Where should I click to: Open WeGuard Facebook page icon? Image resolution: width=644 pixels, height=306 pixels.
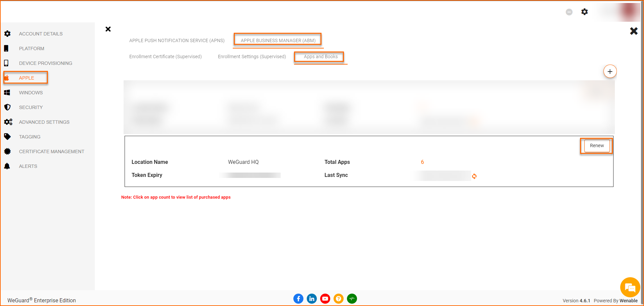pyautogui.click(x=298, y=299)
